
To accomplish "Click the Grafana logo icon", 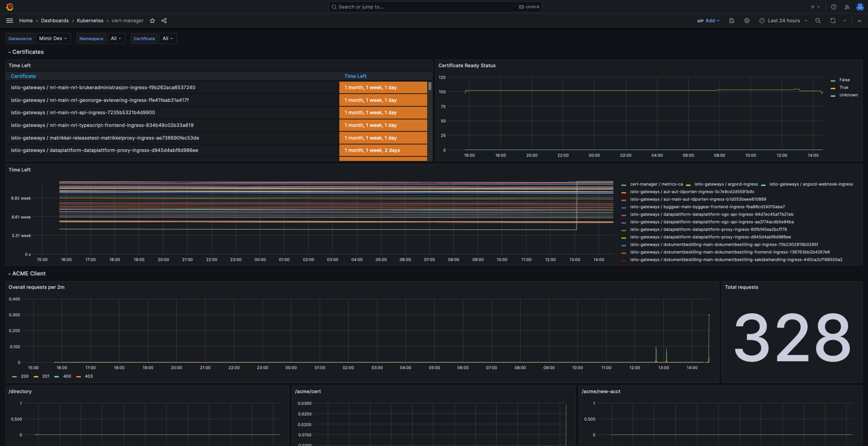I will (x=10, y=7).
